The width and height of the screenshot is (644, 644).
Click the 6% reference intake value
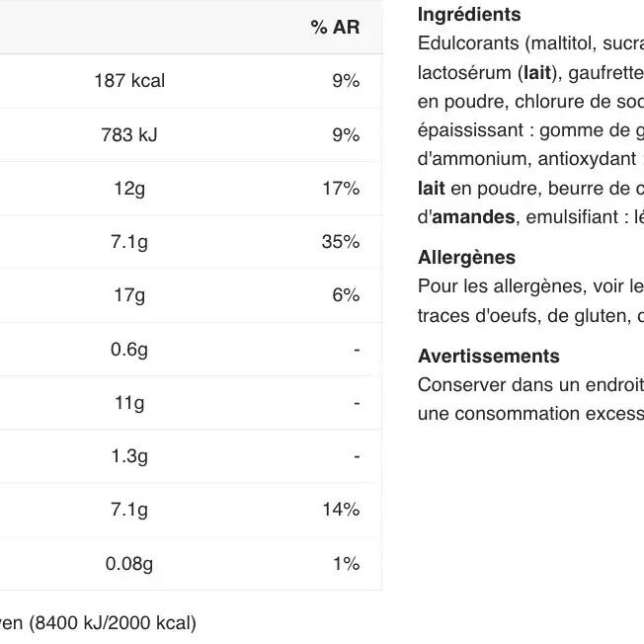[346, 295]
